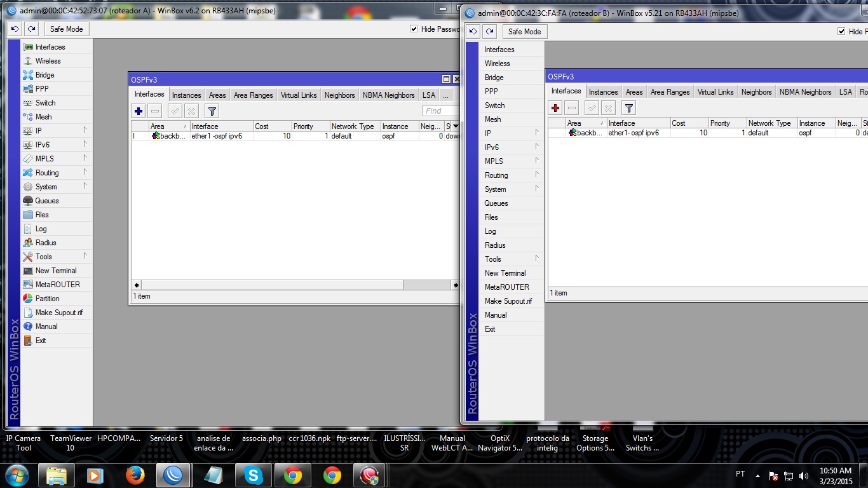Screen dimensions: 868x488
Task: Click the minus Remove icon in roteador B
Action: click(x=572, y=108)
